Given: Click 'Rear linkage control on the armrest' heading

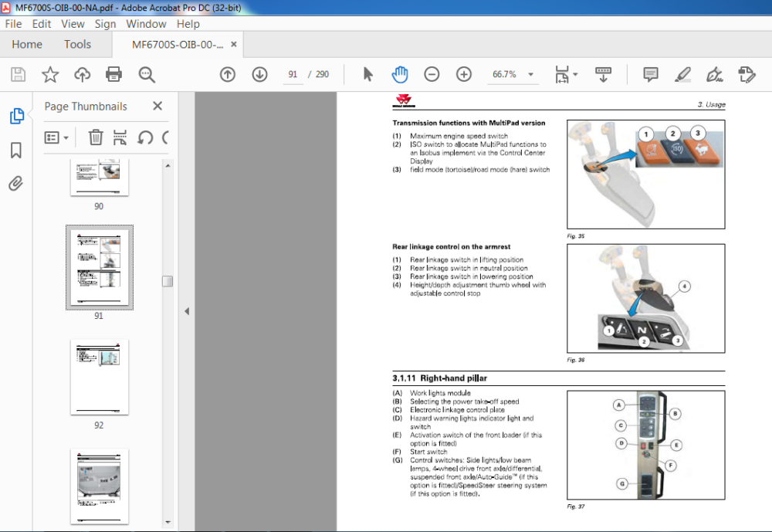Looking at the screenshot, I should pos(451,247).
